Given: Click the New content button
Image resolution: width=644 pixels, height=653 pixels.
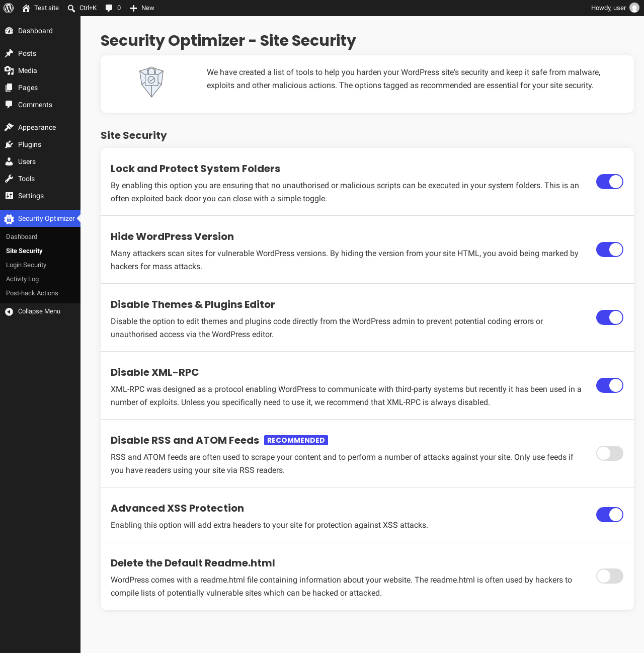Looking at the screenshot, I should [142, 8].
